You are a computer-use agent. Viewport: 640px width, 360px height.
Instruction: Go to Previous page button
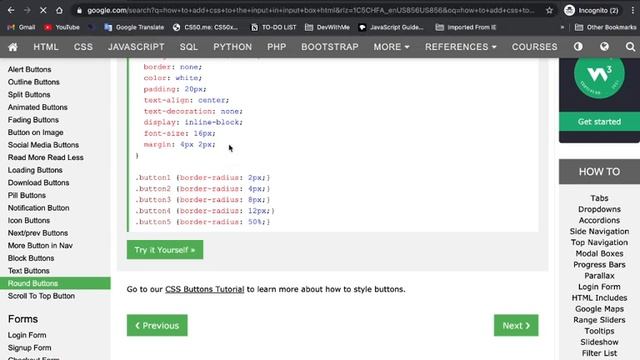[157, 325]
